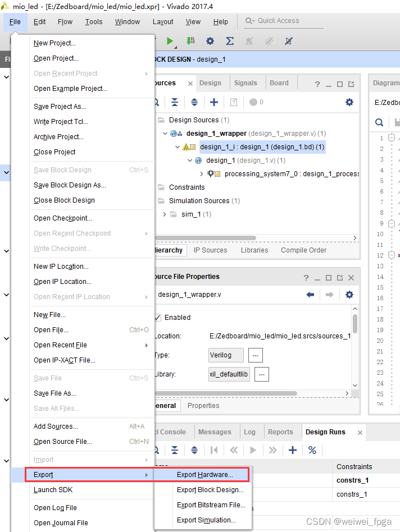The width and height of the screenshot is (400, 532).
Task: Click Add Sources plus icon in Sources panel
Action: 214,102
